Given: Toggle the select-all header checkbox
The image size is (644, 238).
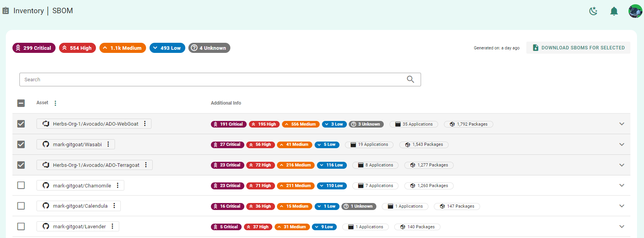Looking at the screenshot, I should (21, 103).
